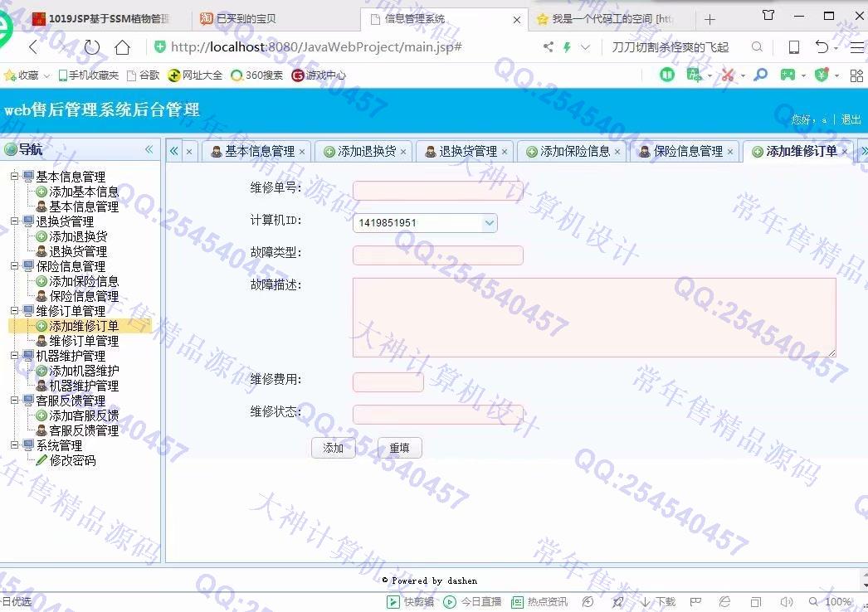
Task: Click the browser back arrow
Action: click(34, 47)
